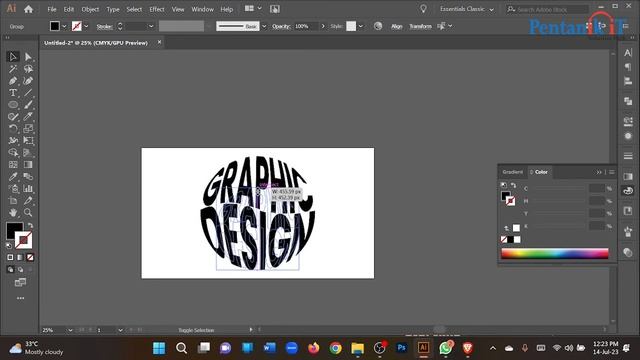640x360 pixels.
Task: Open the Pathfinder panel icon in right dock
Action: click(x=628, y=101)
